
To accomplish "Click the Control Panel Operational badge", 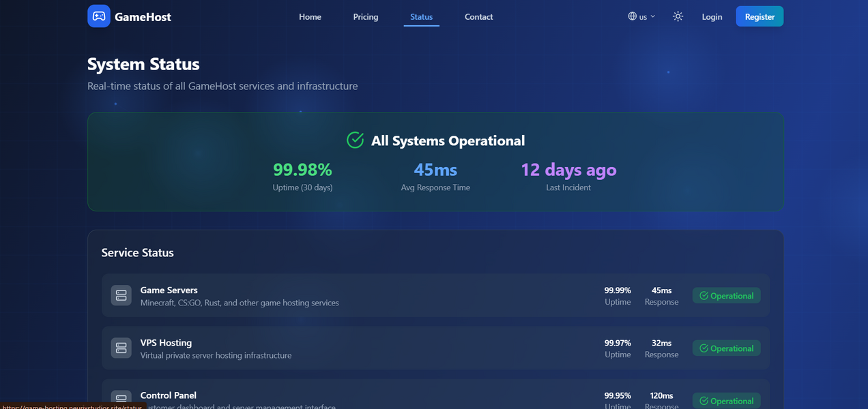I will pos(727,401).
